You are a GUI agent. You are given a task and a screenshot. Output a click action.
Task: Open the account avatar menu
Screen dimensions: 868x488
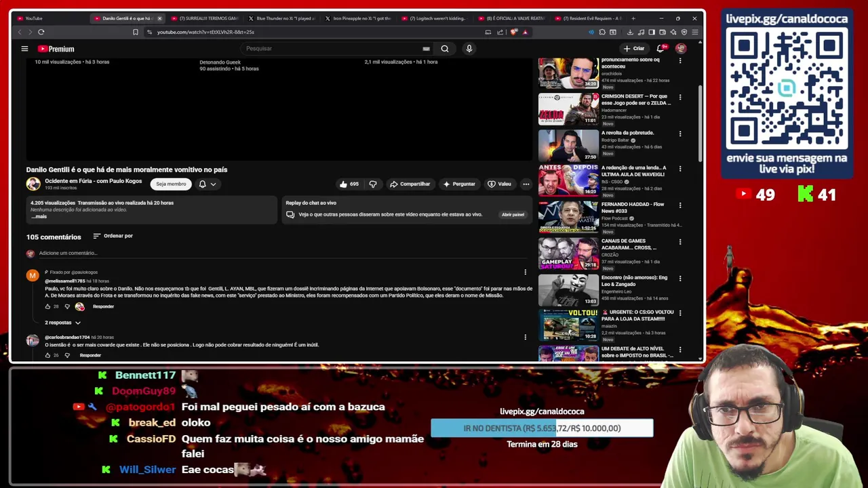tap(681, 49)
